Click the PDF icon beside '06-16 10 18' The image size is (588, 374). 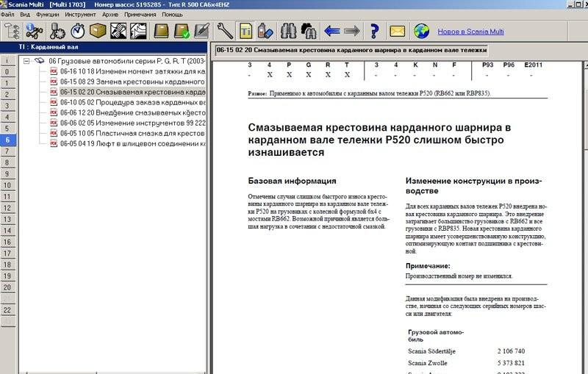coord(54,71)
